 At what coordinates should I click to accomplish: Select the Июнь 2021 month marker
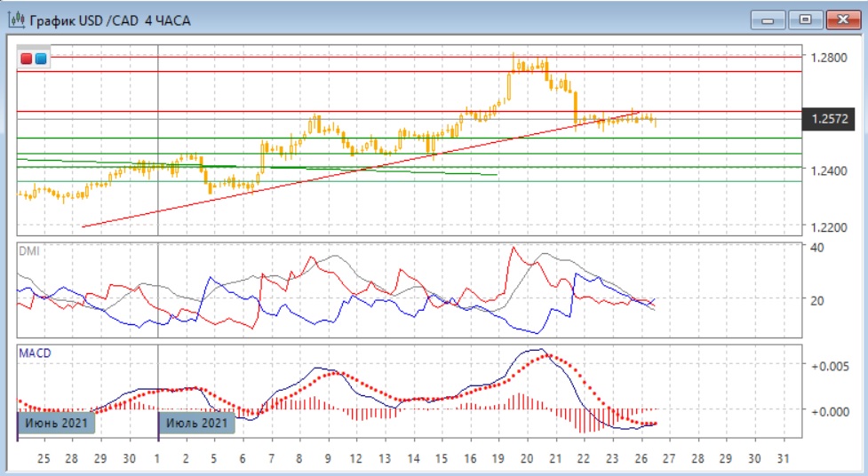55,424
